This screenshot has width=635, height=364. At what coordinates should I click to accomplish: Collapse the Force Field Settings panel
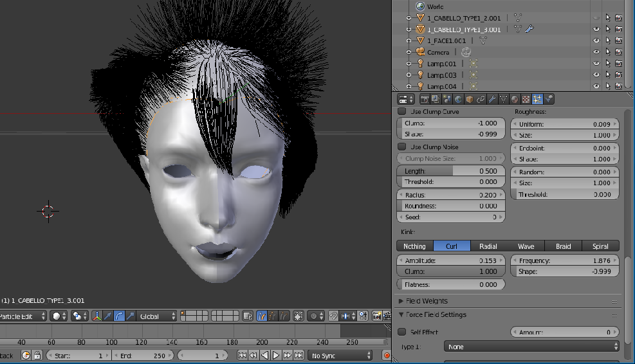tap(401, 314)
